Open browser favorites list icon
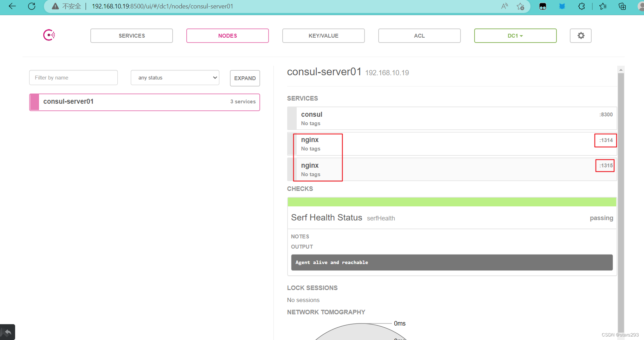Image resolution: width=644 pixels, height=340 pixels. click(x=603, y=6)
